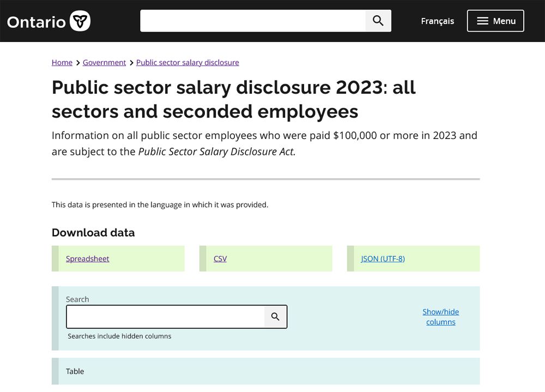This screenshot has width=545, height=392.
Task: Expand the Table section
Action: 75,371
